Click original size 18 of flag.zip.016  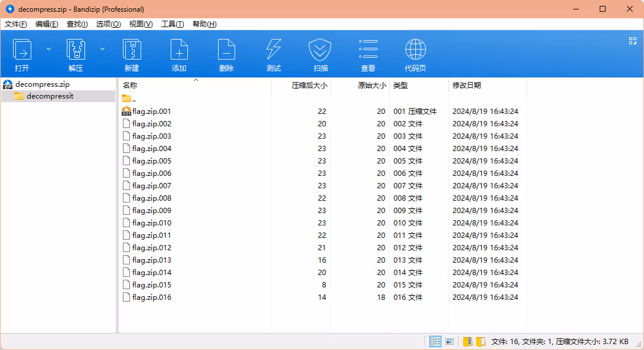[x=381, y=297]
